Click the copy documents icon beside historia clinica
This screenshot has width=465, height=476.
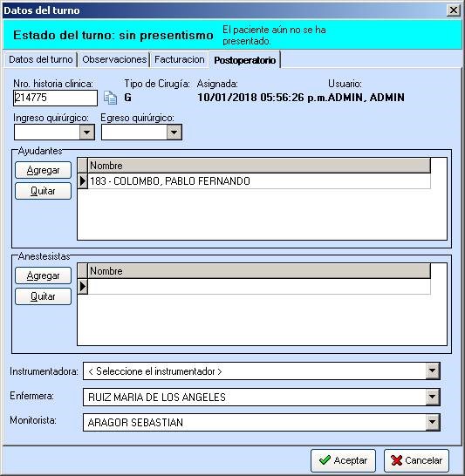point(110,98)
